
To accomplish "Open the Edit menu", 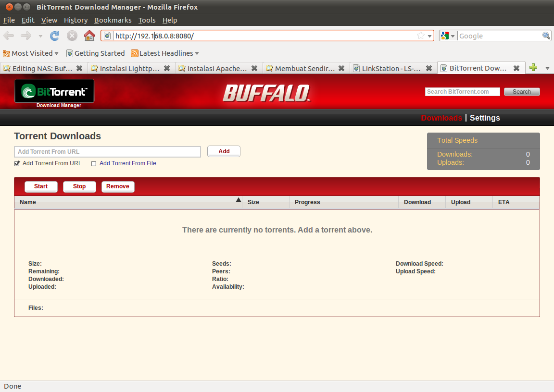I will click(x=28, y=20).
